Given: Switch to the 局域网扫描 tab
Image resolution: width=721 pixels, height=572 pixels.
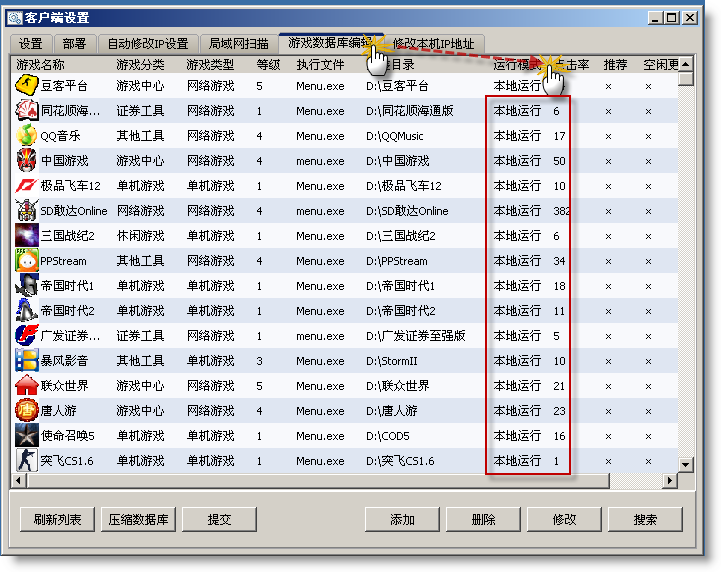Looking at the screenshot, I should click(x=238, y=44).
